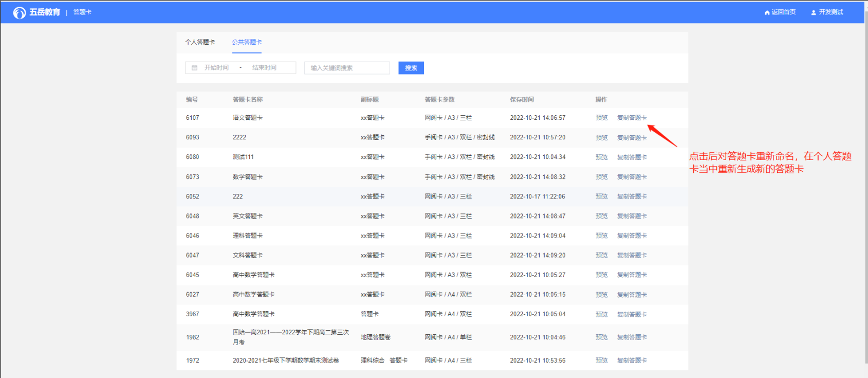This screenshot has width=868, height=378.
Task: Preview the 地理答题卷 row 1982
Action: pos(601,337)
